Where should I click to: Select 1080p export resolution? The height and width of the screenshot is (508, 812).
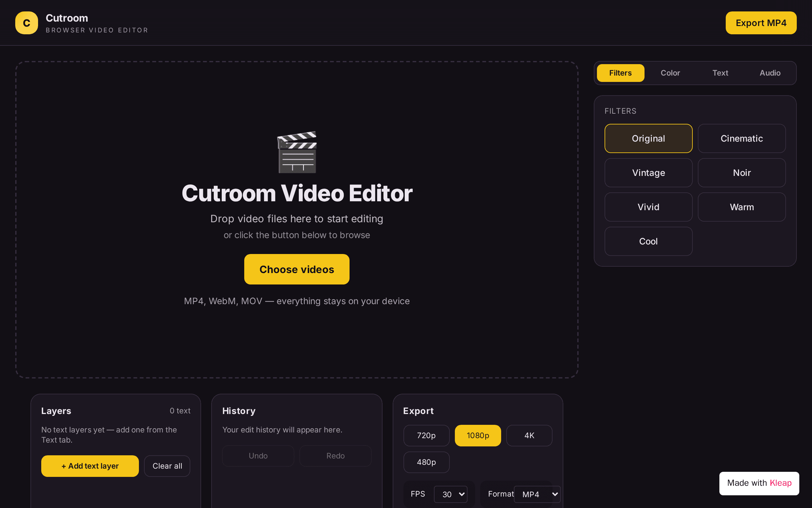coord(478,435)
